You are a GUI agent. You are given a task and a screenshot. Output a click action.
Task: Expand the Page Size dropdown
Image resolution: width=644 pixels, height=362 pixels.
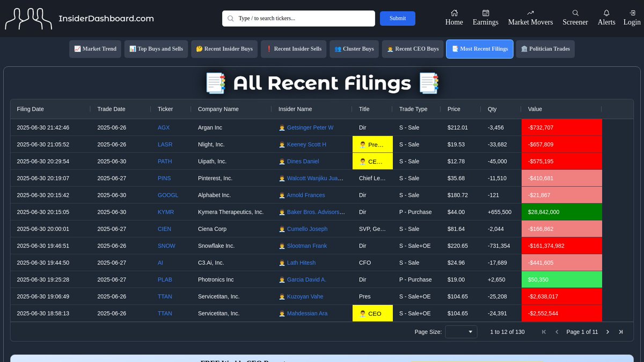461,332
